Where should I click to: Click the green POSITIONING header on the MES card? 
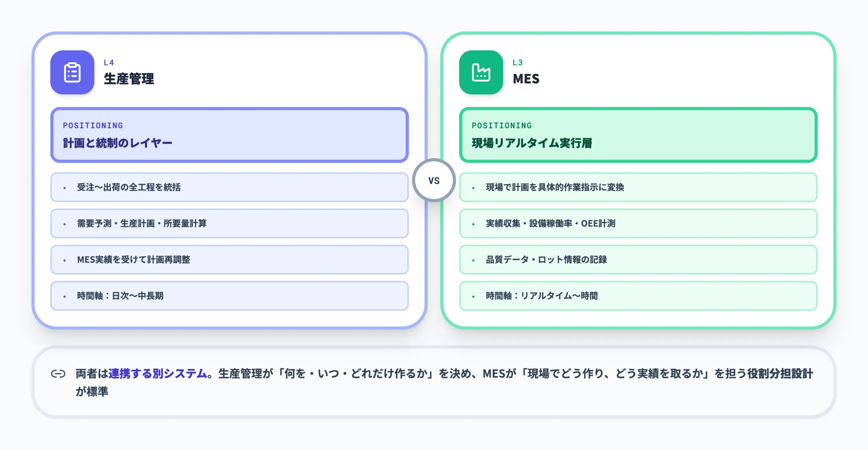502,125
